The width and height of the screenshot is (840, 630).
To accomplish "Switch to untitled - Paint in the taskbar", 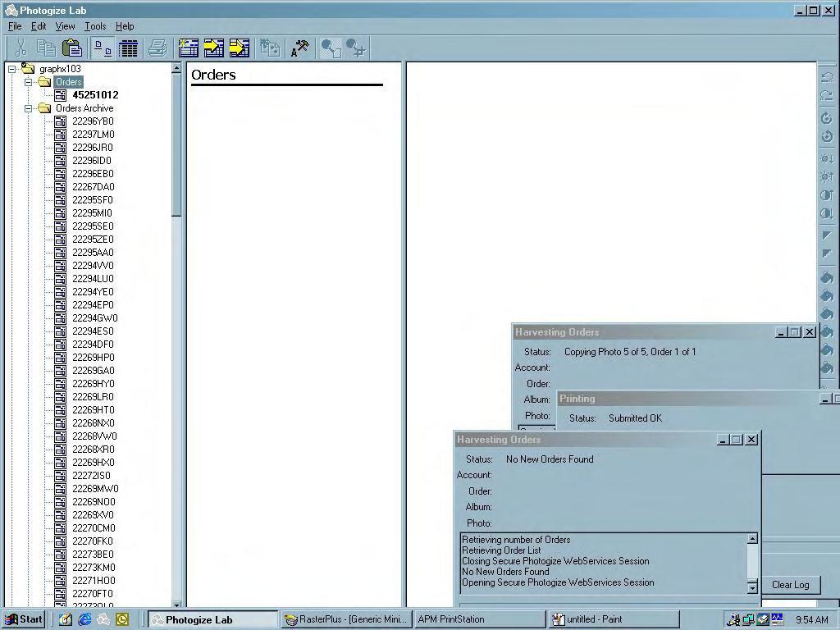I will pos(614,620).
